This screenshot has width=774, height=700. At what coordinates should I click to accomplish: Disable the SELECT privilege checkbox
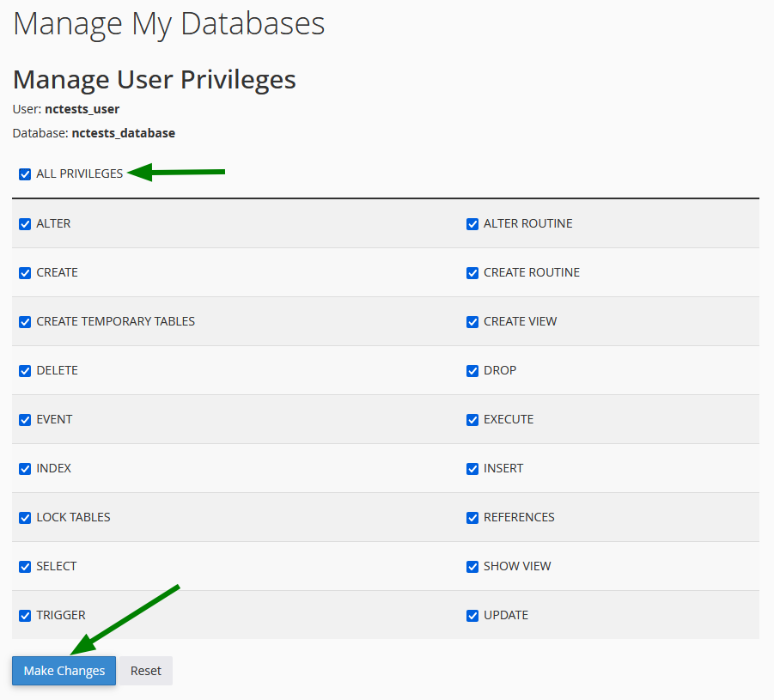click(x=25, y=566)
